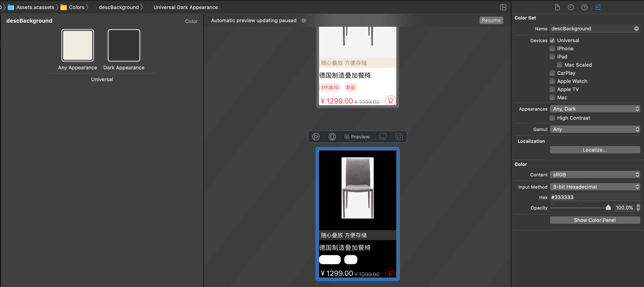The image size is (644, 287).
Task: Click the Name field arrow icon
Action: click(x=637, y=29)
